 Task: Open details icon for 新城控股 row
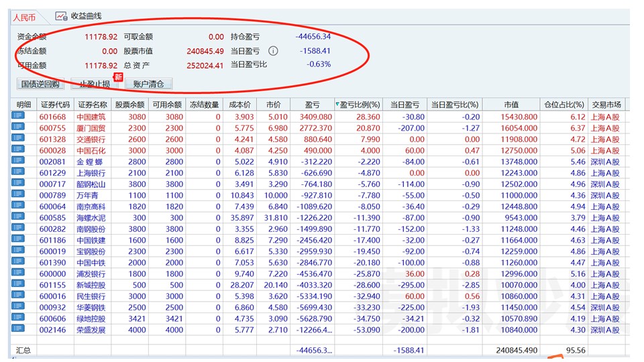coord(18,284)
